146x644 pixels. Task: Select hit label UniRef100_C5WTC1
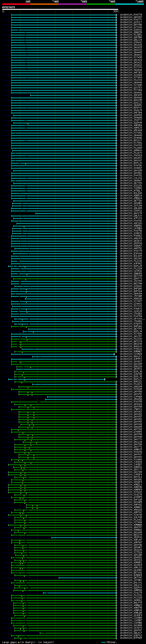click(x=131, y=409)
